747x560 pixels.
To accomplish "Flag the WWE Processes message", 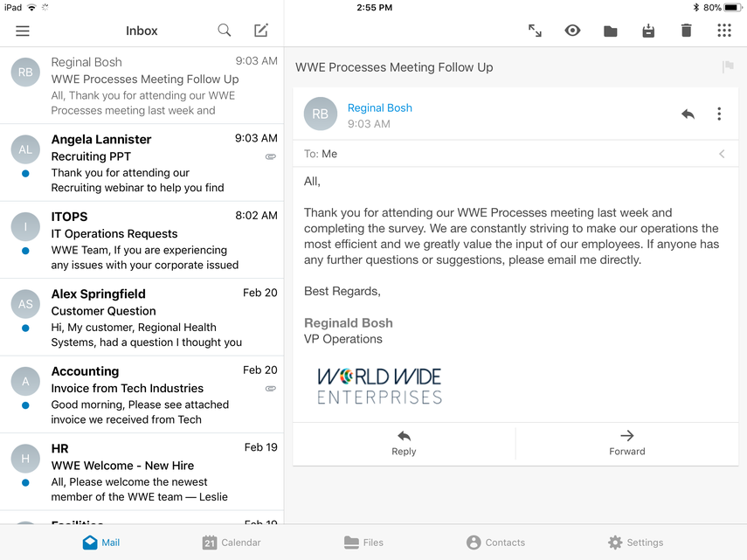I will point(728,67).
